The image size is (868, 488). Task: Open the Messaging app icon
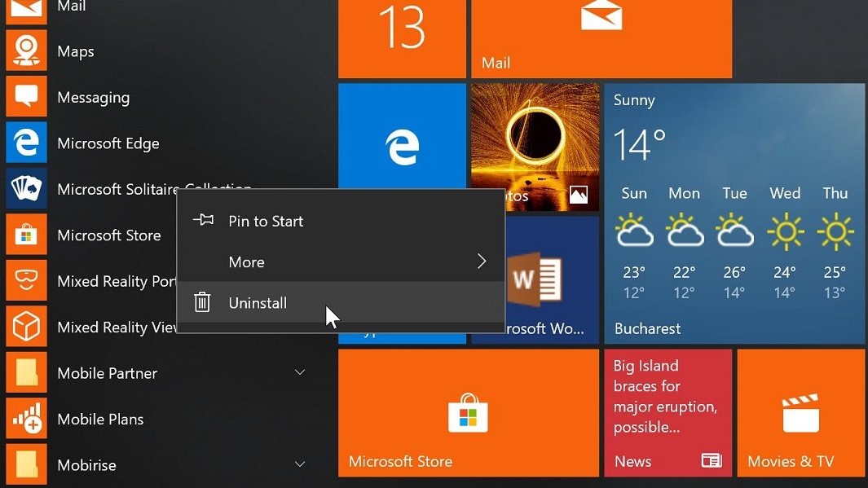(x=26, y=97)
